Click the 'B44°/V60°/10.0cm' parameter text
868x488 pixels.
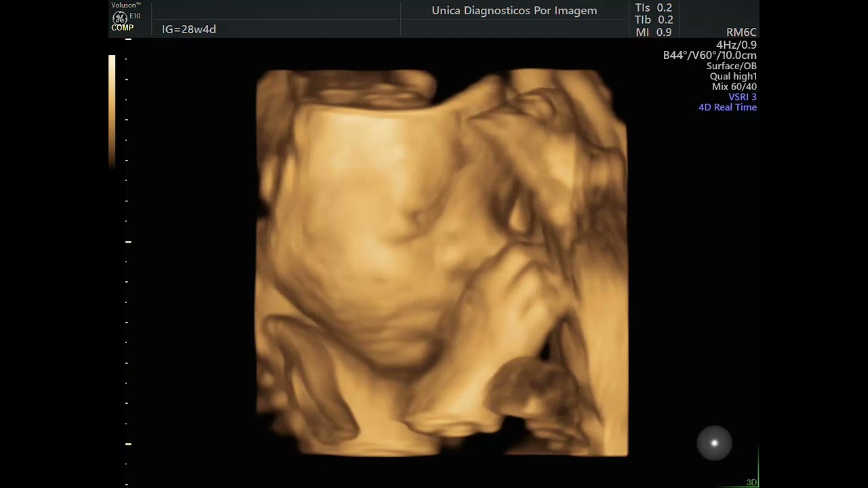tap(710, 56)
